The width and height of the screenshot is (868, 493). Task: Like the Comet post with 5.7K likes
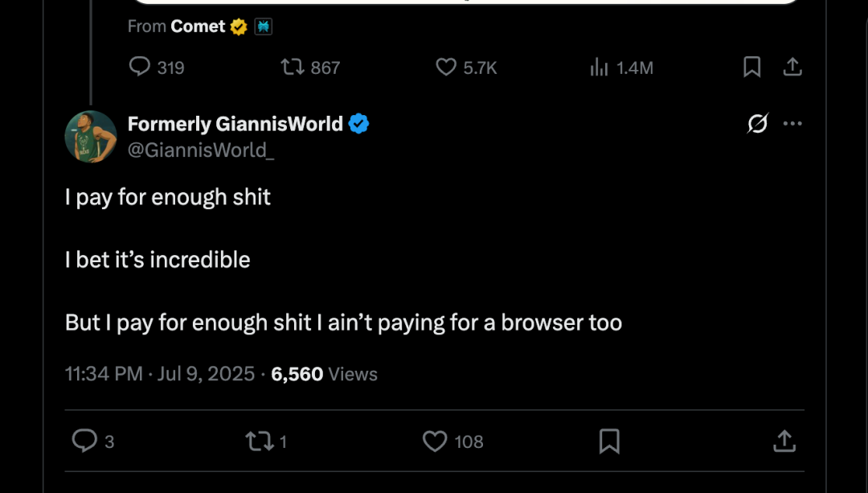coord(446,68)
